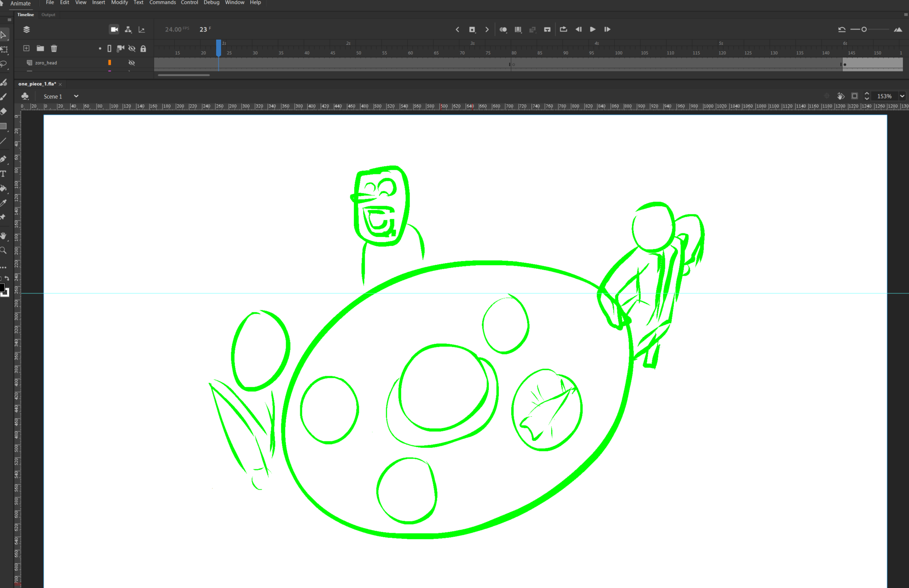Toggle highlight layers dot column header
909x588 pixels.
(x=100, y=48)
